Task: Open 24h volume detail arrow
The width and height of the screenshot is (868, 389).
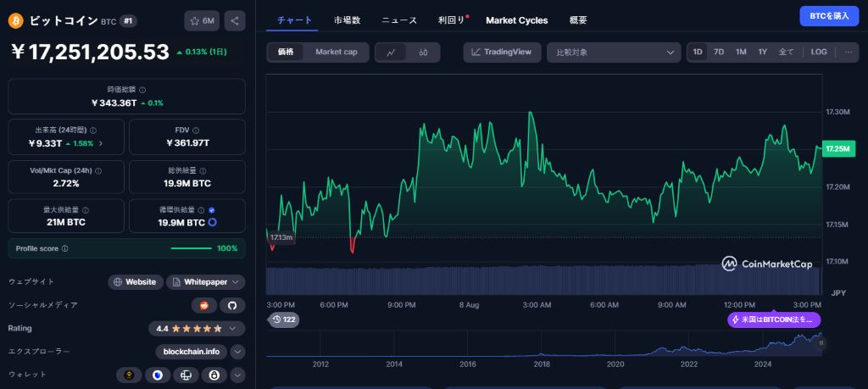Action: [100, 143]
